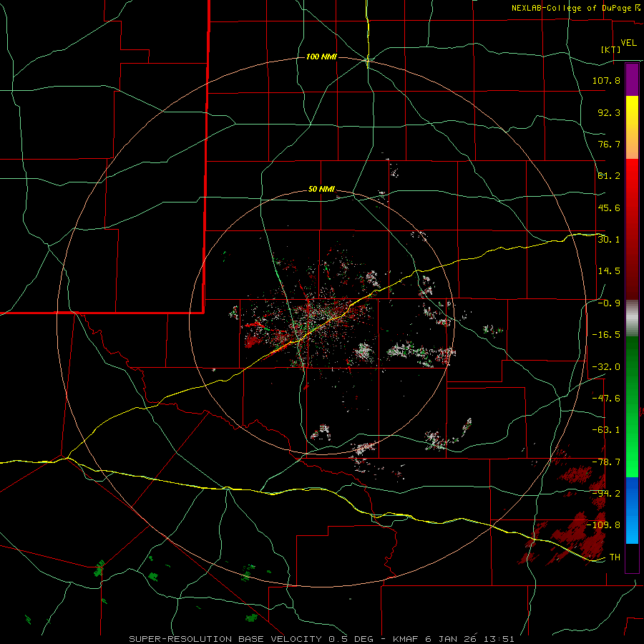Click the -63.1 velocity scale value

point(606,430)
